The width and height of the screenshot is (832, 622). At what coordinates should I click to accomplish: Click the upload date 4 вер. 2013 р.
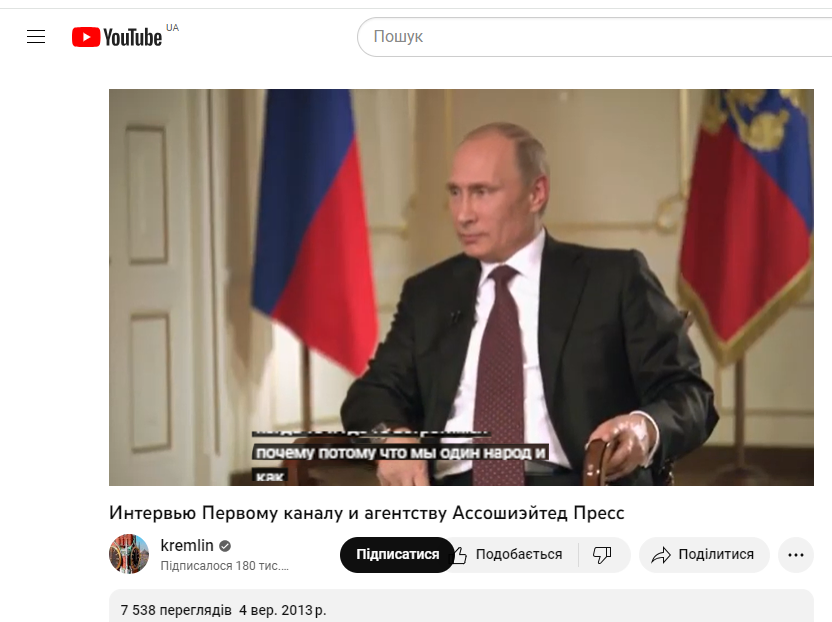(282, 610)
